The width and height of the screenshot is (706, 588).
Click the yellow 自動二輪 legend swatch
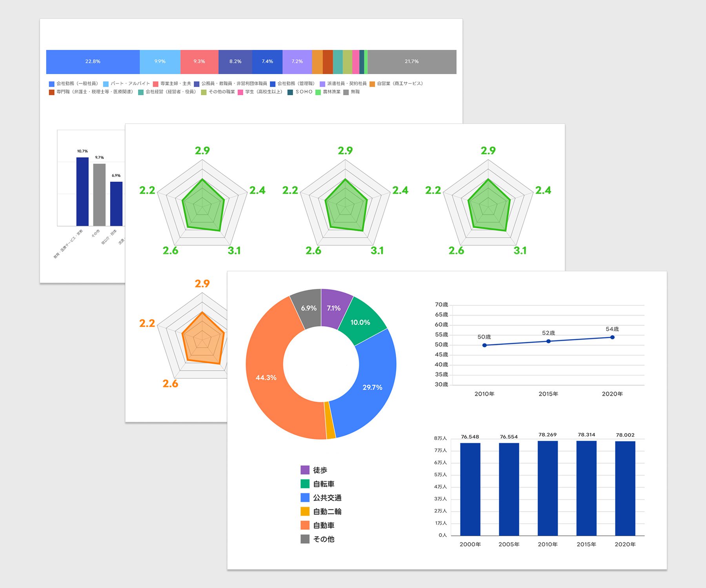click(x=305, y=511)
